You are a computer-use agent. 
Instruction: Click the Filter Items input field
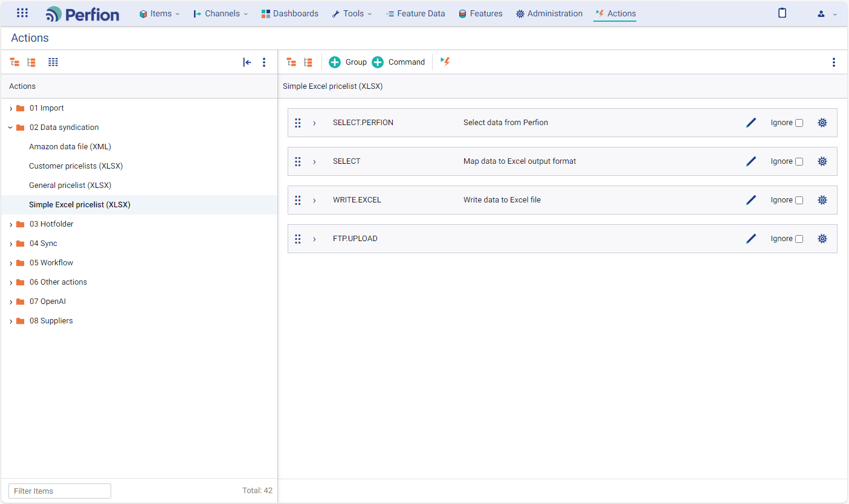pos(60,491)
